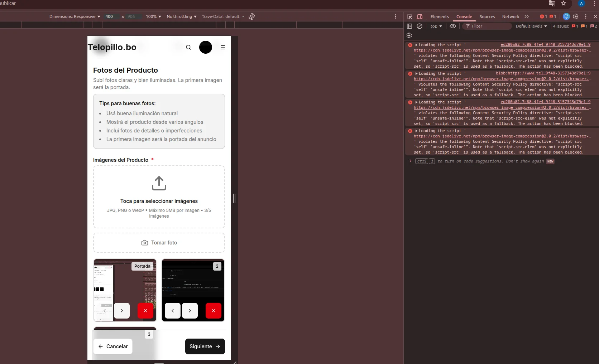Screen dimensions: 599x364
Task: Open the 'Save-Data': default dropdown
Action: point(223,16)
